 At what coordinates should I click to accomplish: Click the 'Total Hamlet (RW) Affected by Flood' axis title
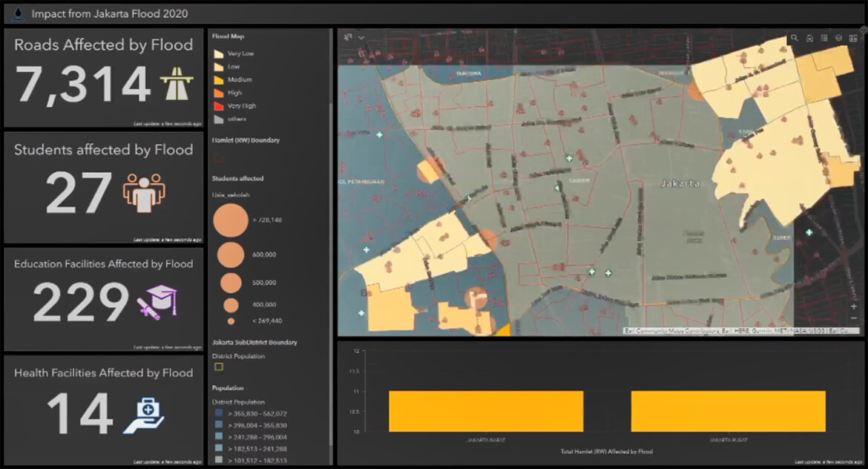point(607,451)
